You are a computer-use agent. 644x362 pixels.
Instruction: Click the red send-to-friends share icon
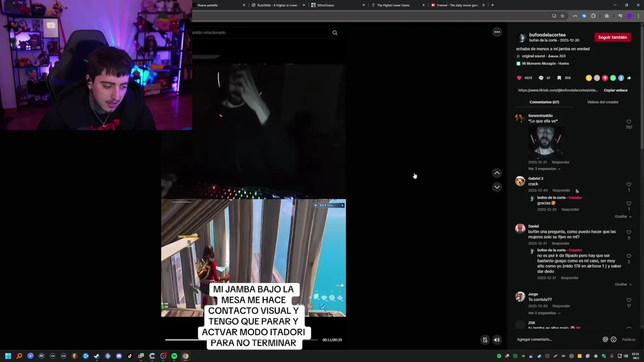click(x=605, y=78)
